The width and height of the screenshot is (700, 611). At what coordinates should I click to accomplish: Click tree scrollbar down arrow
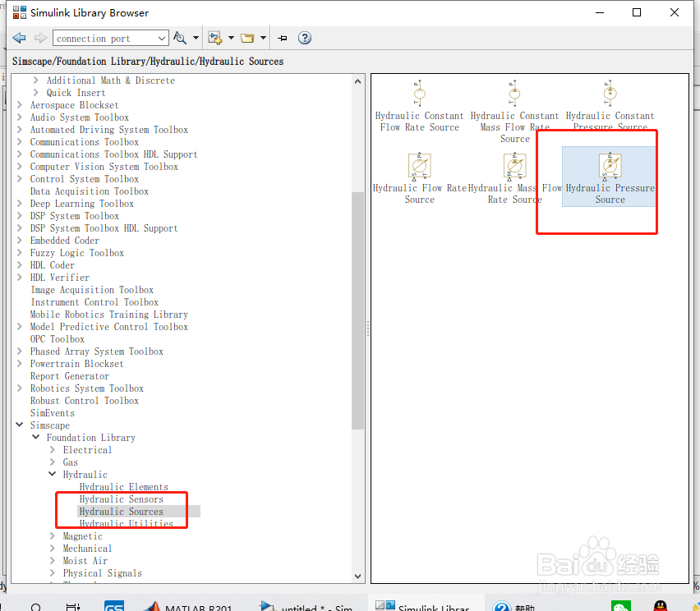click(x=357, y=577)
